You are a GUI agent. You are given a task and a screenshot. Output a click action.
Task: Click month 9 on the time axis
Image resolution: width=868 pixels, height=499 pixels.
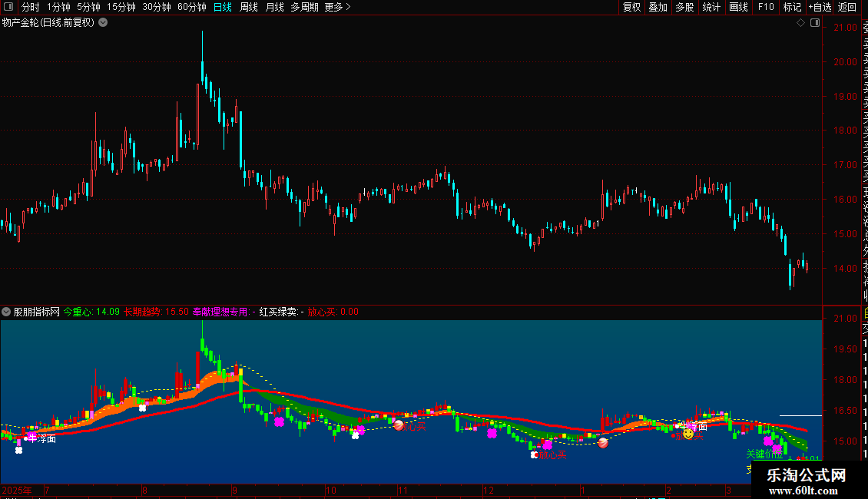[235, 490]
